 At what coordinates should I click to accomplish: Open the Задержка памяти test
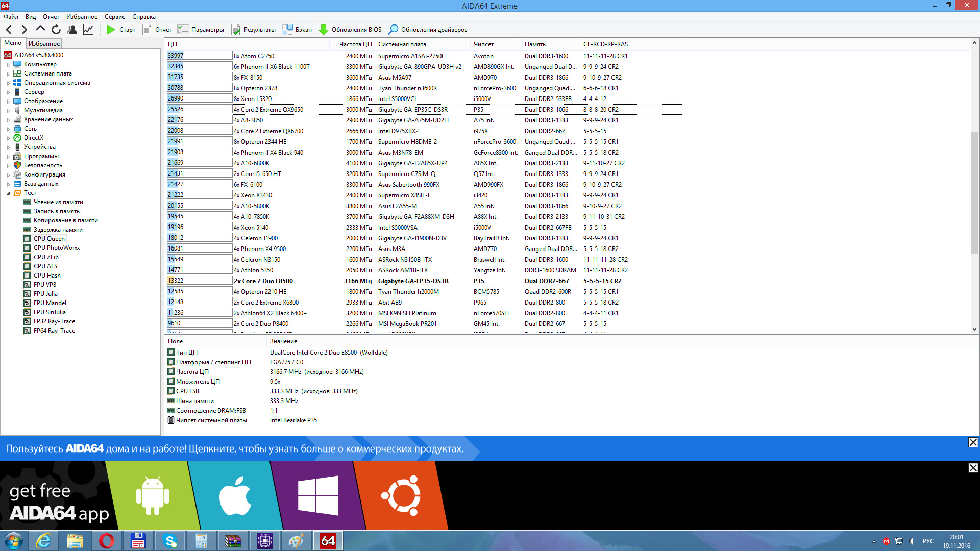click(x=58, y=230)
